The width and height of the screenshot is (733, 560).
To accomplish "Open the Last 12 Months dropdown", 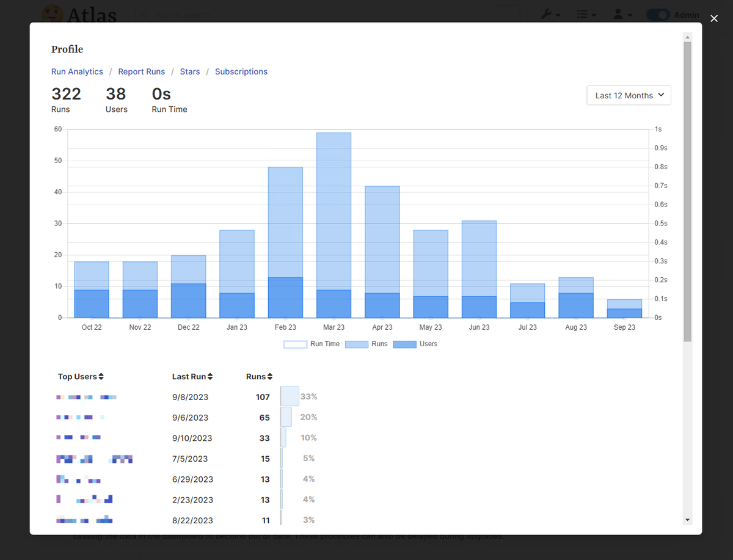I will pos(629,95).
